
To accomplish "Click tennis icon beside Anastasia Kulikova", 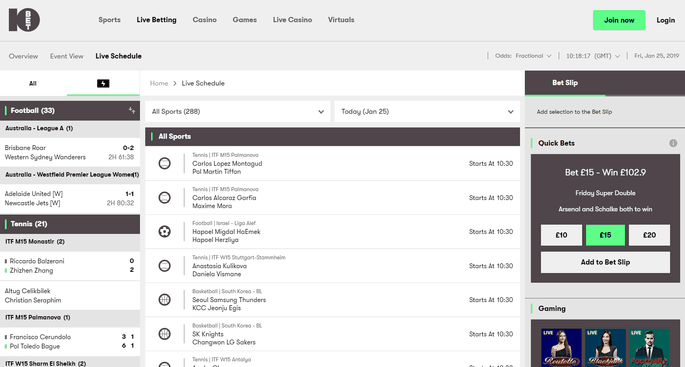I will (164, 266).
